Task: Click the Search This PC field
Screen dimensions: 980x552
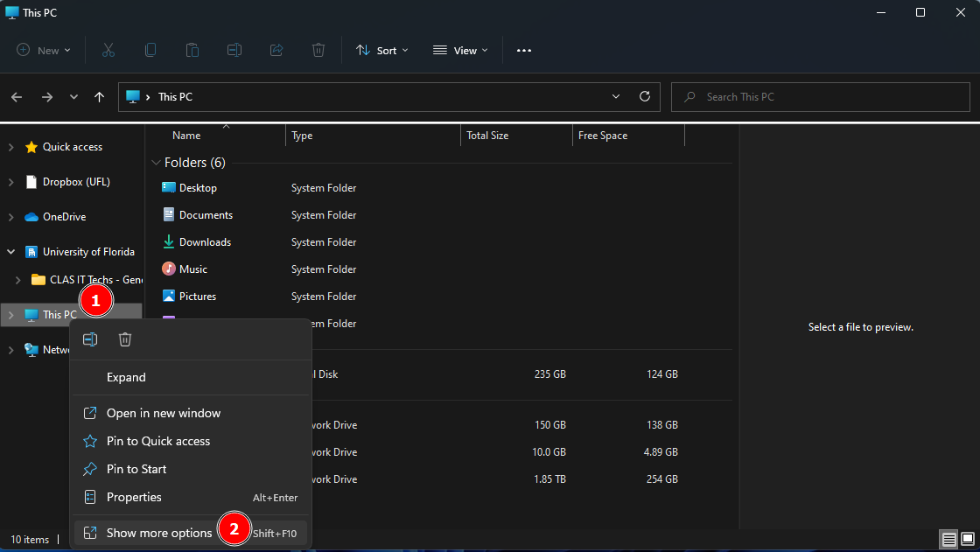Action: pos(820,97)
